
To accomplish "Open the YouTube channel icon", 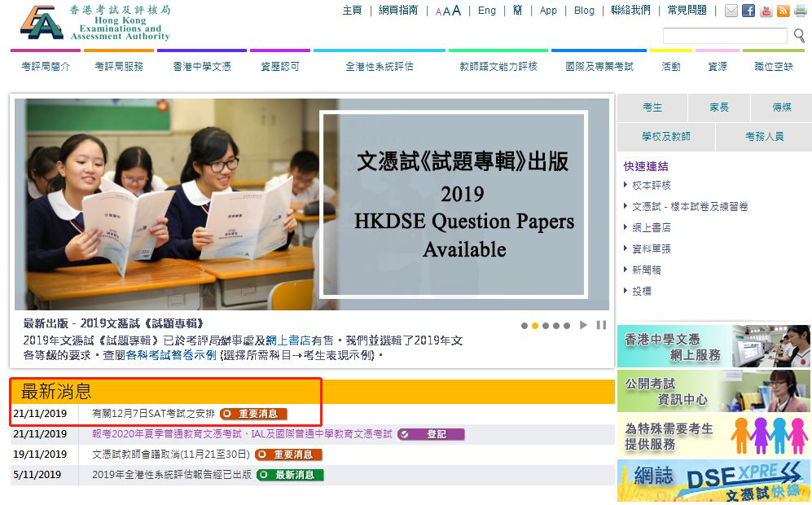I will pos(766,11).
